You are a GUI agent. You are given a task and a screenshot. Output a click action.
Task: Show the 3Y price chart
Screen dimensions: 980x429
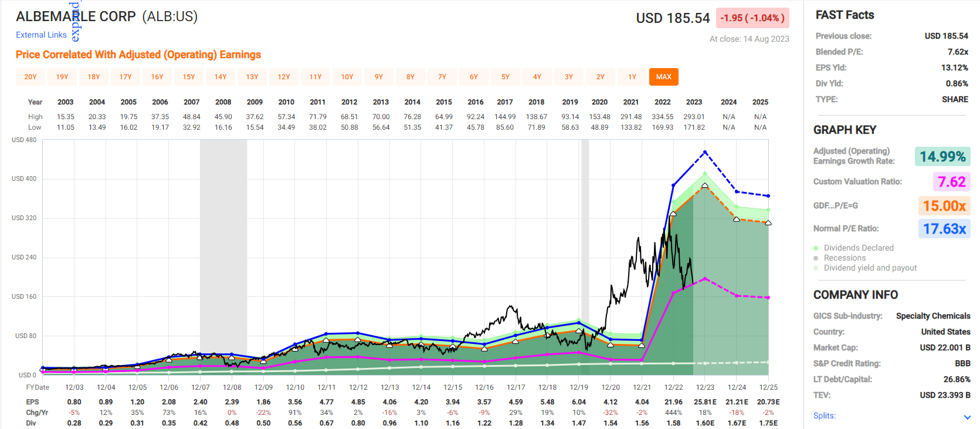click(569, 77)
